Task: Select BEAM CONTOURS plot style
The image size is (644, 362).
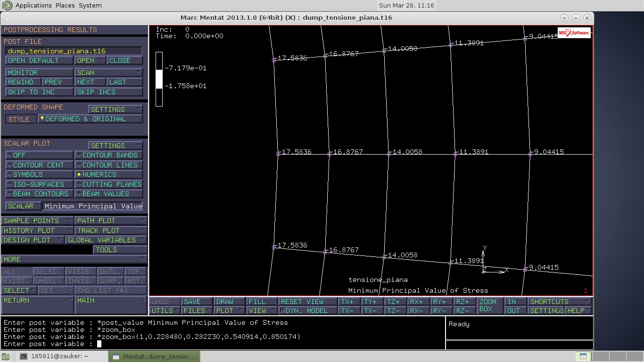Action: [39, 194]
